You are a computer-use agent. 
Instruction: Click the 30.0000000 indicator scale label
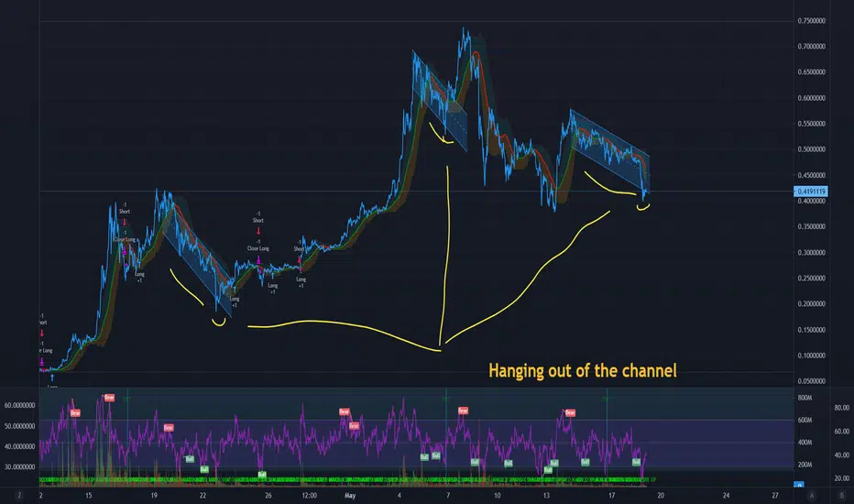point(19,467)
